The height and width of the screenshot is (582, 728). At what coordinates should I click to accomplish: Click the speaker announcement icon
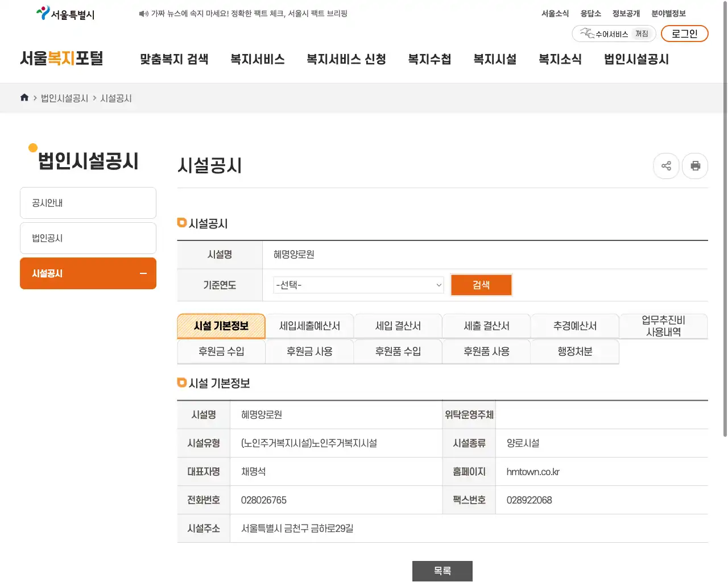pos(143,14)
